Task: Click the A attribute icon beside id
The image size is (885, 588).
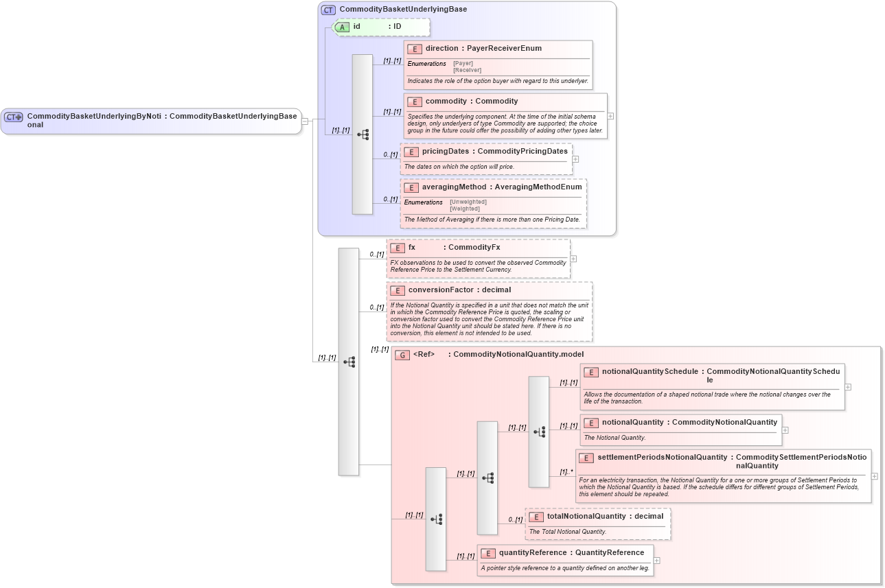Action: tap(343, 27)
